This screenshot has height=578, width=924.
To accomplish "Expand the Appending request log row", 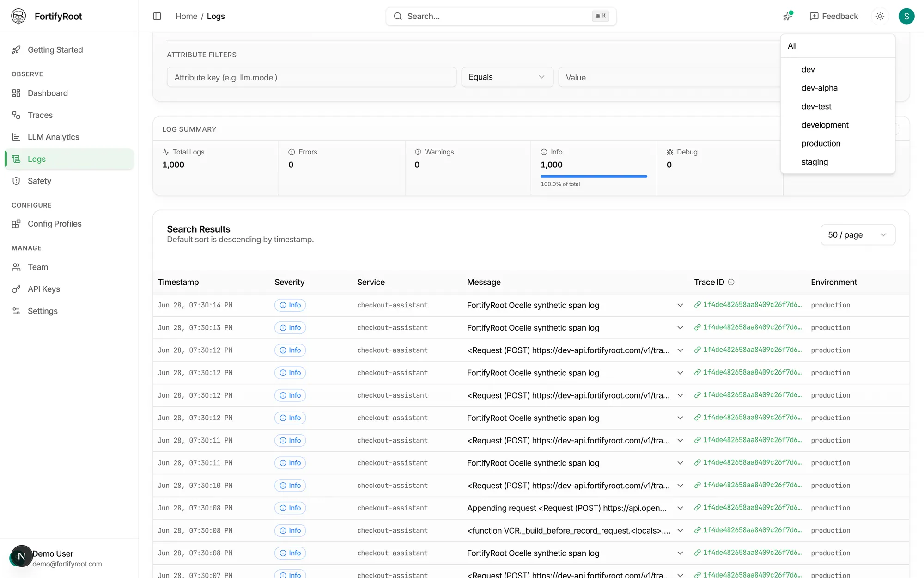I will [x=680, y=508].
